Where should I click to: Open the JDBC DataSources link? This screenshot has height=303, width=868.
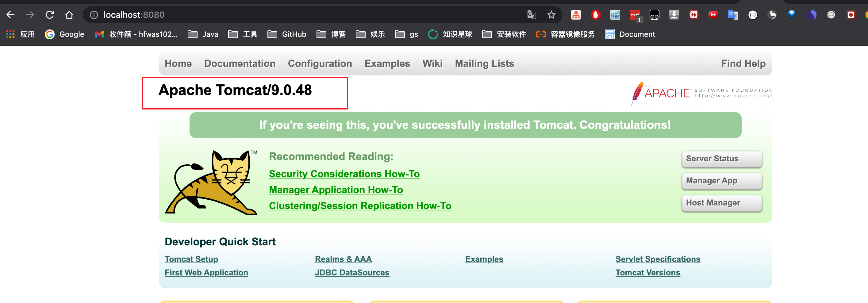tap(352, 272)
